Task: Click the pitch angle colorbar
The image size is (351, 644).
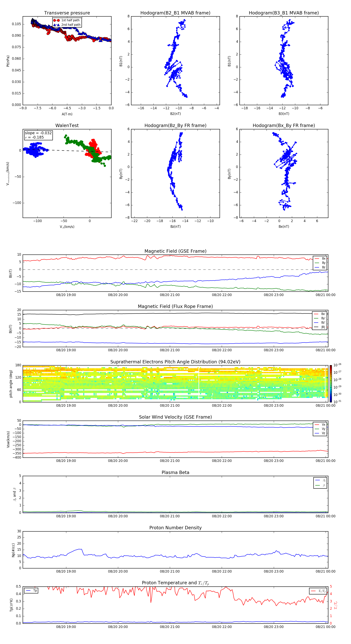Action: coord(331,383)
